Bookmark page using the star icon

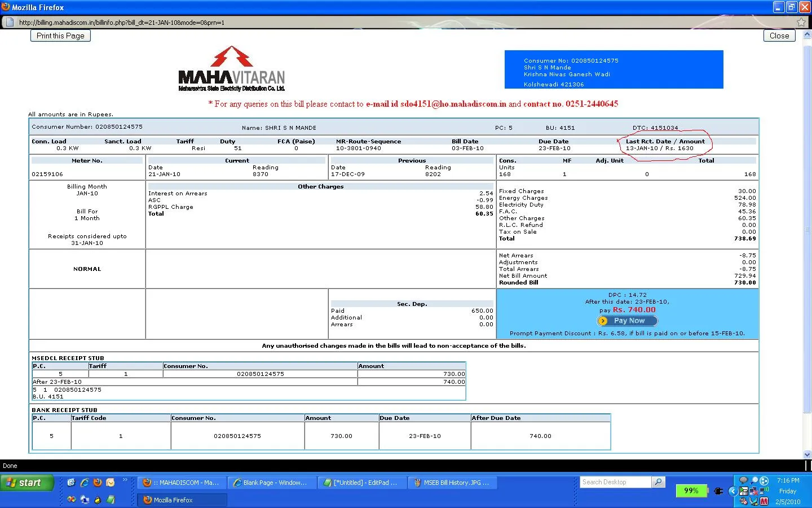[801, 23]
